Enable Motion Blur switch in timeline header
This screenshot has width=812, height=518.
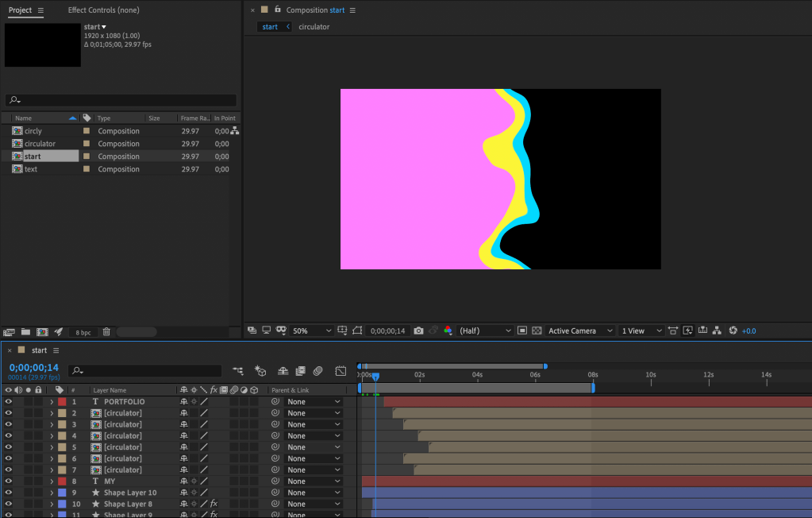tap(317, 371)
